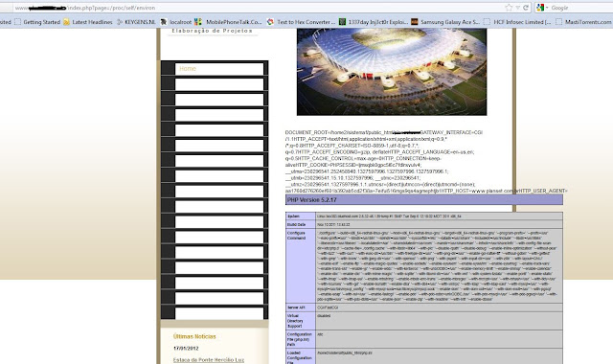This screenshot has width=613, height=364.
Task: Open the localroot bookmark
Action: [x=176, y=22]
